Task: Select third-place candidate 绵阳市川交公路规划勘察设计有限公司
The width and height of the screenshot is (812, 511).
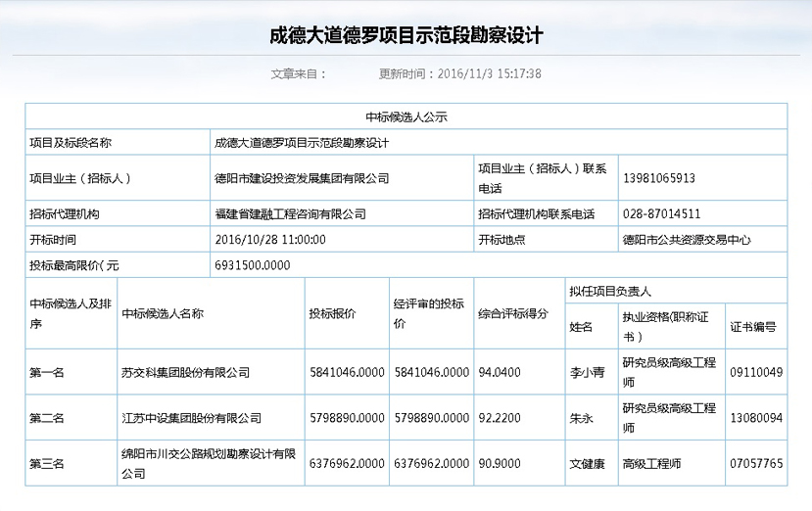Action: pyautogui.click(x=209, y=463)
